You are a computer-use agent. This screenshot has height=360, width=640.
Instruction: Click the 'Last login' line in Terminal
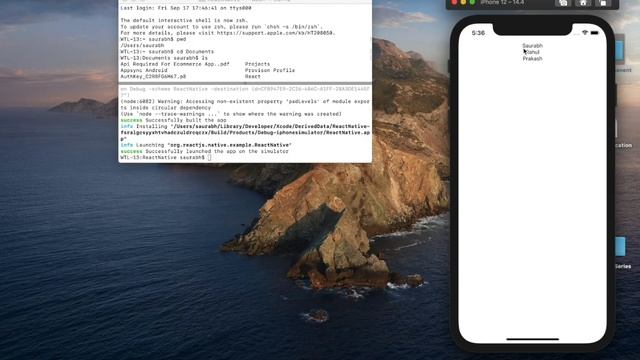186,8
